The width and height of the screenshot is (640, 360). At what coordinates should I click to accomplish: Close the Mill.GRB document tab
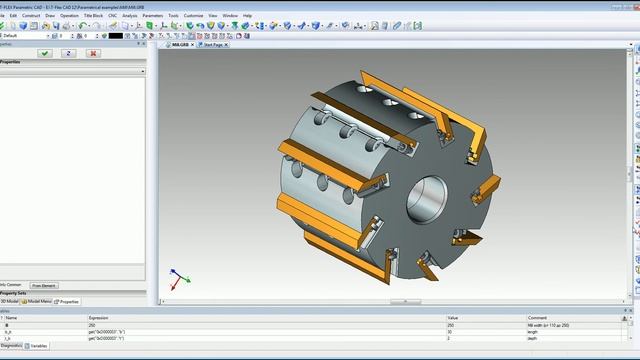point(192,44)
